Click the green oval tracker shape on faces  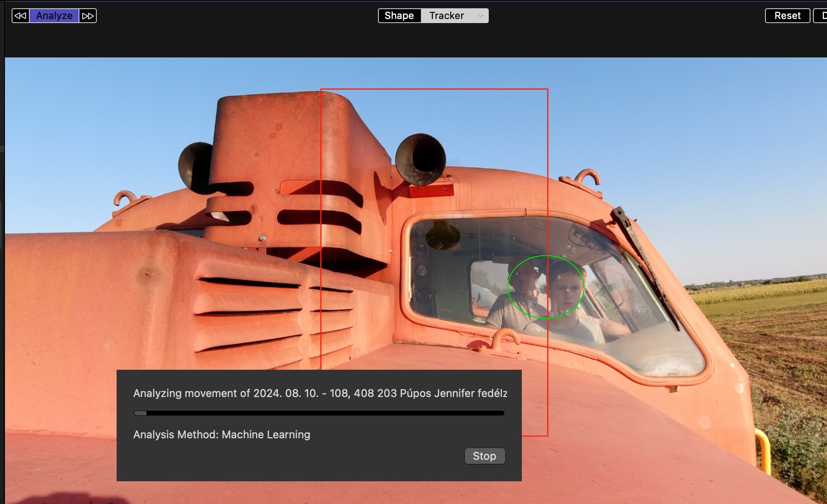[546, 287]
